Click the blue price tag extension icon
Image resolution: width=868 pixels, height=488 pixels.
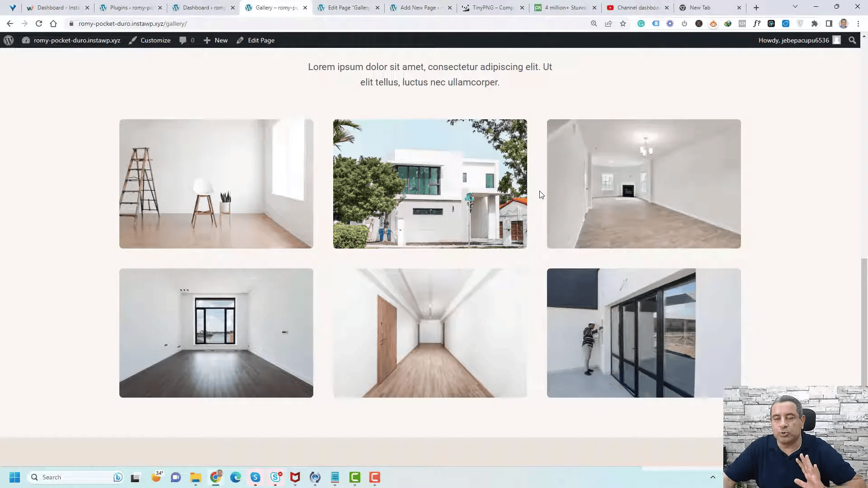786,23
